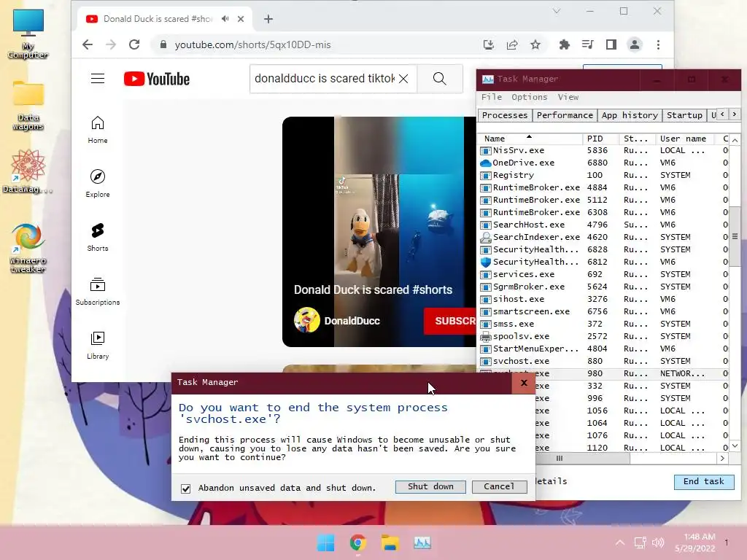747x560 pixels.
Task: Click Windows Start button on taskbar
Action: click(x=326, y=542)
